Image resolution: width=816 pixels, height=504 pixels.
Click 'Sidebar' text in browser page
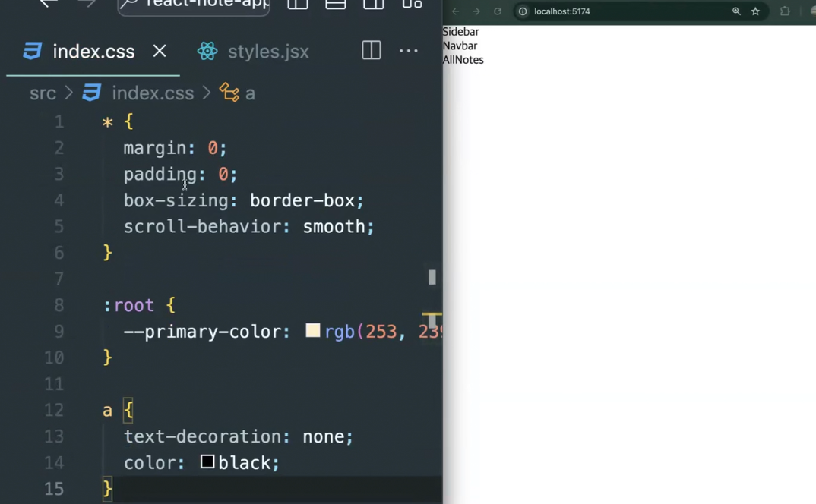point(460,32)
